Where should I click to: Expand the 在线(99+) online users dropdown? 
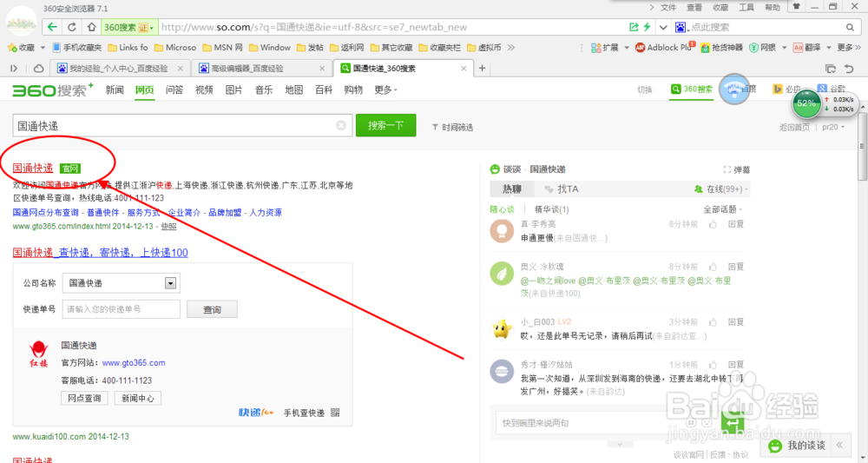click(721, 189)
